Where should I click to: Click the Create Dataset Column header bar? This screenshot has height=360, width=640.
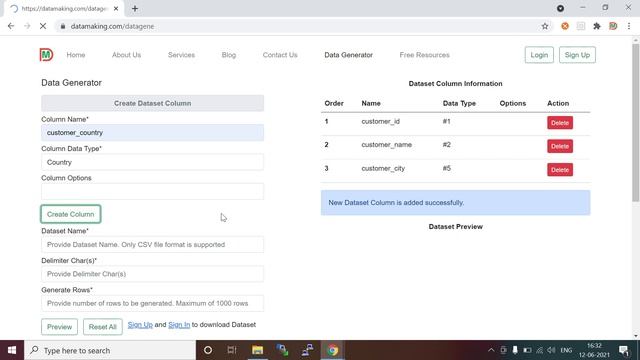[152, 103]
